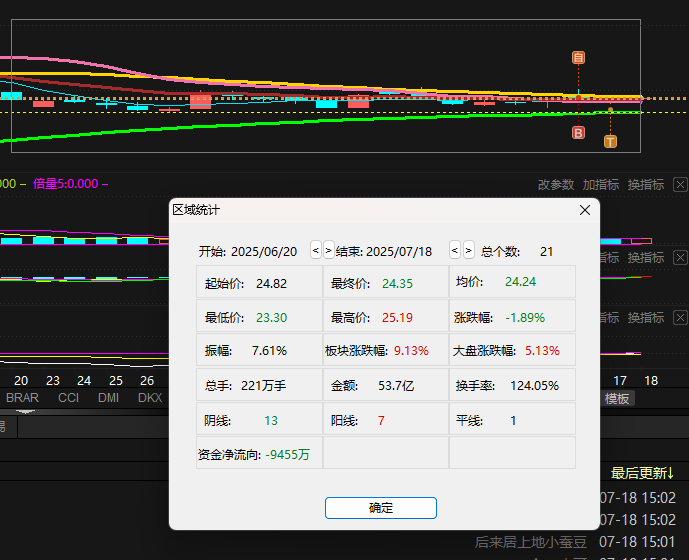Close the 区域统计 dialog
Image resolution: width=689 pixels, height=560 pixels.
point(584,210)
